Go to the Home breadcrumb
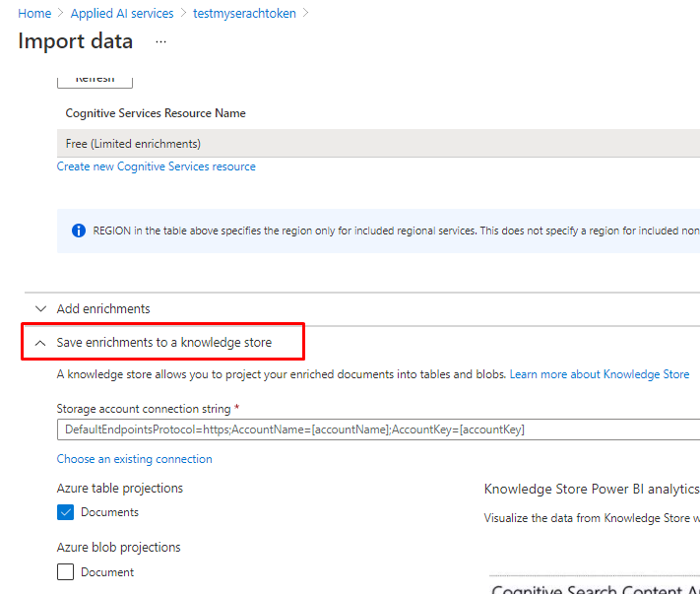 point(34,14)
